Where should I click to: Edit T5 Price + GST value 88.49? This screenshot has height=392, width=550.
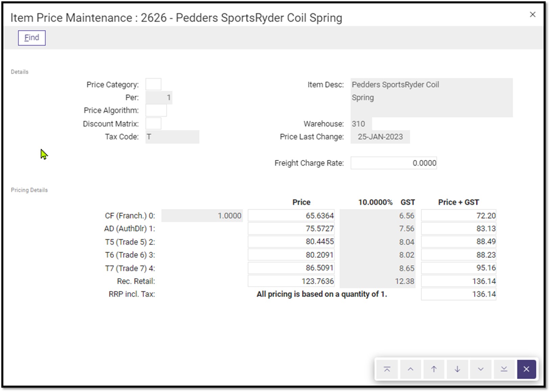click(459, 241)
